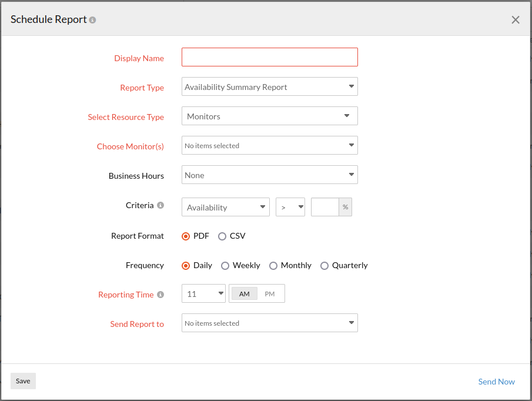Click the criteria percentage input field
This screenshot has width=532, height=401.
pos(325,207)
